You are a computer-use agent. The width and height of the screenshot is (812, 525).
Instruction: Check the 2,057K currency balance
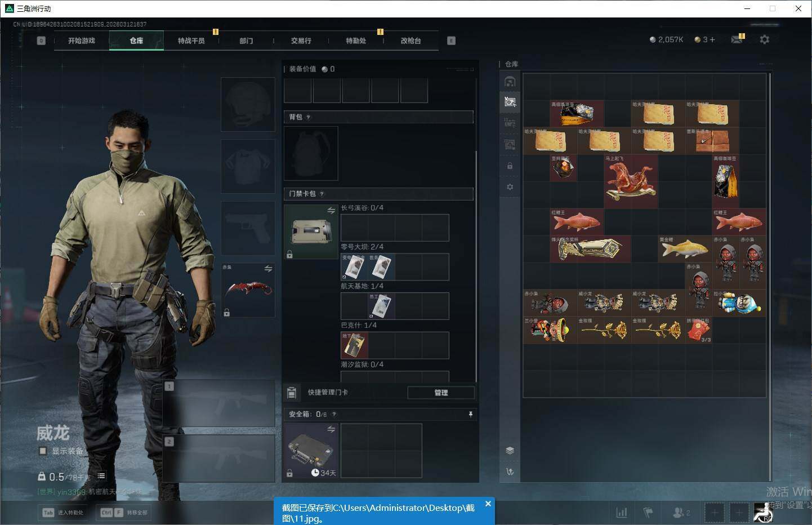point(666,39)
